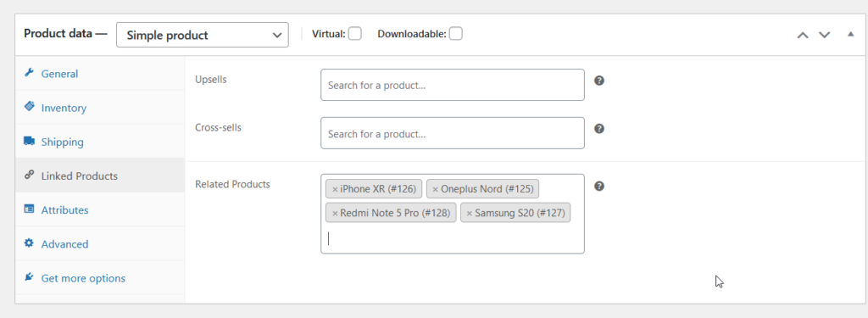Enable the Downloadable checkbox
The height and width of the screenshot is (318, 868).
click(x=455, y=34)
